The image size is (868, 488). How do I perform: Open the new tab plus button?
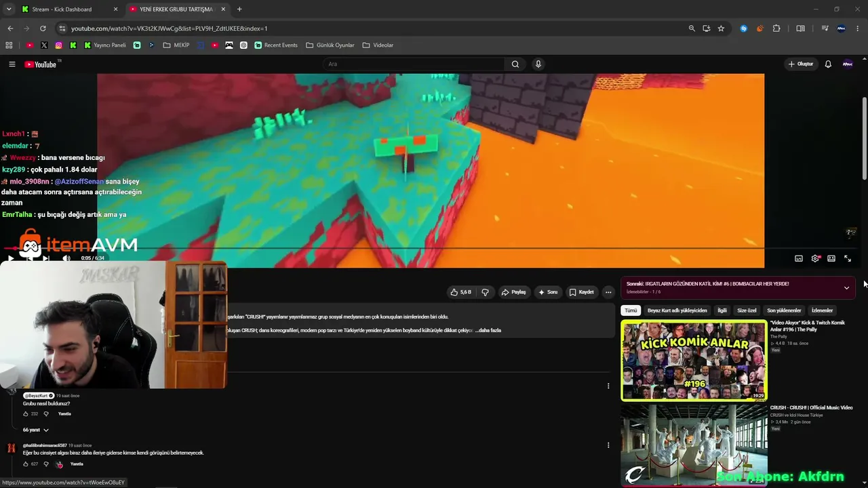pyautogui.click(x=239, y=9)
